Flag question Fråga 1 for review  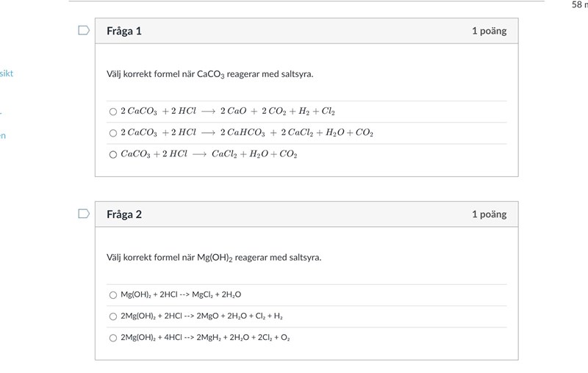84,31
